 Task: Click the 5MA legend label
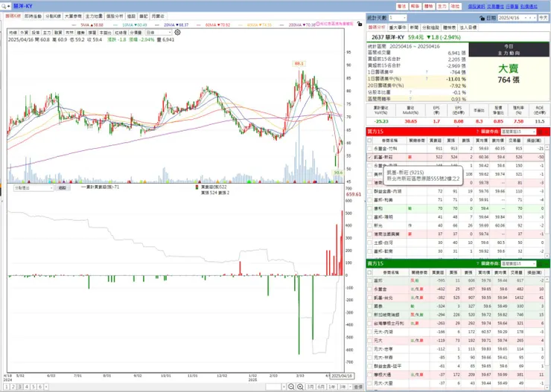pos(92,25)
